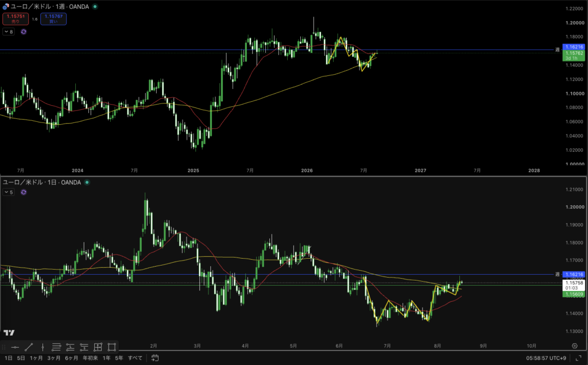Image resolution: width=588 pixels, height=365 pixels.
Task: Click the EUR/USD flag symbol icon
Action: (6, 6)
